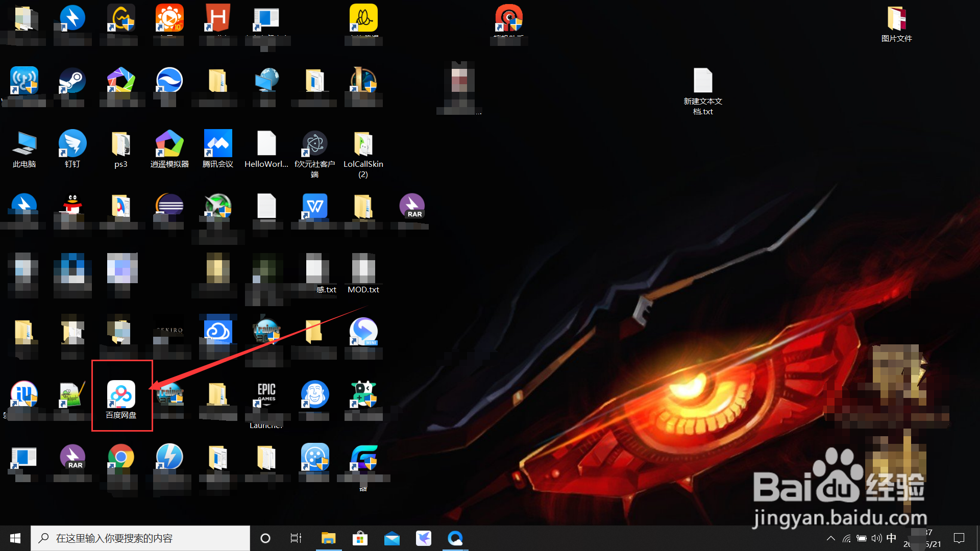
Task: Launch the blue laughing Buddha app icon
Action: 315,395
